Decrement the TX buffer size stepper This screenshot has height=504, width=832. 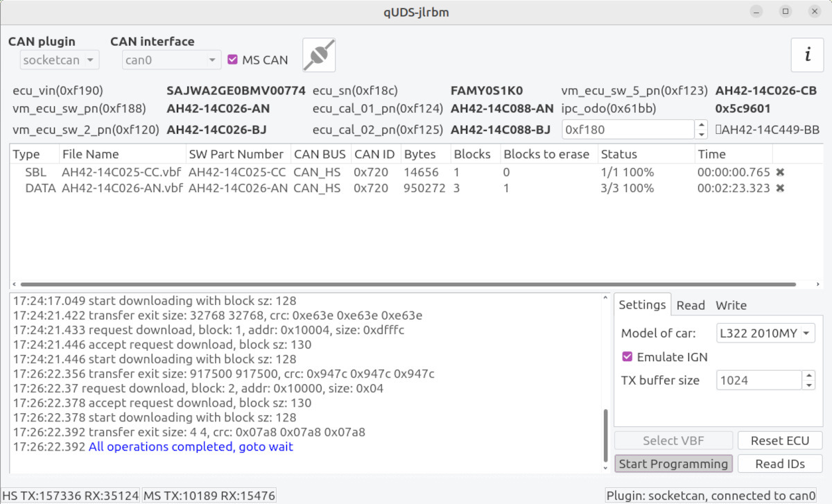[808, 385]
